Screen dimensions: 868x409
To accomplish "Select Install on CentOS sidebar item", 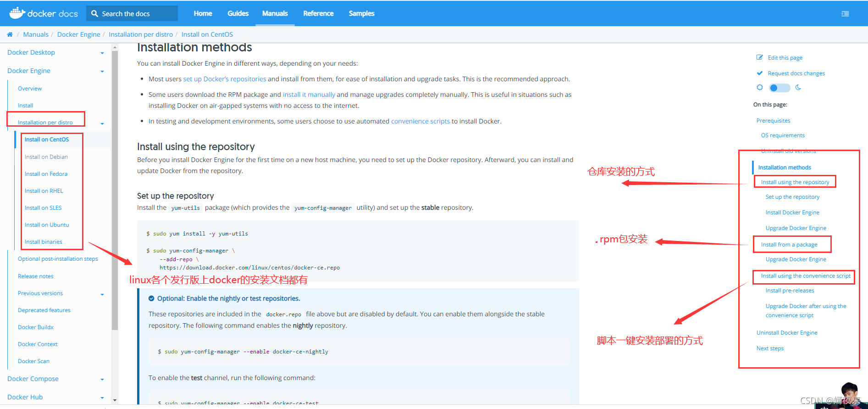I will [x=47, y=140].
